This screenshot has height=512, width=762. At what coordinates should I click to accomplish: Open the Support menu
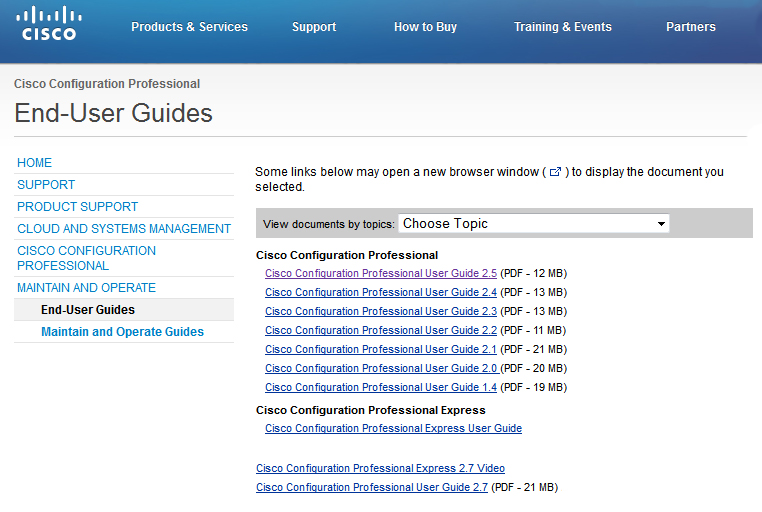tap(314, 27)
